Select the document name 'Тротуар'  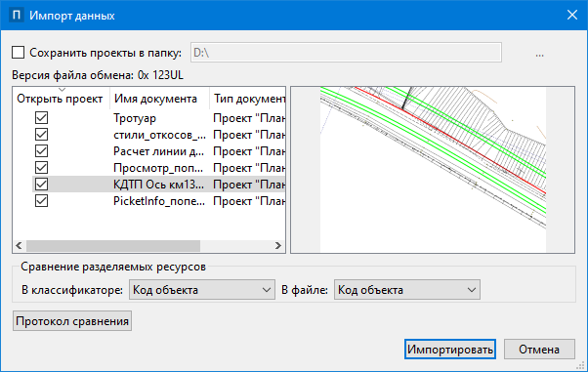[135, 118]
